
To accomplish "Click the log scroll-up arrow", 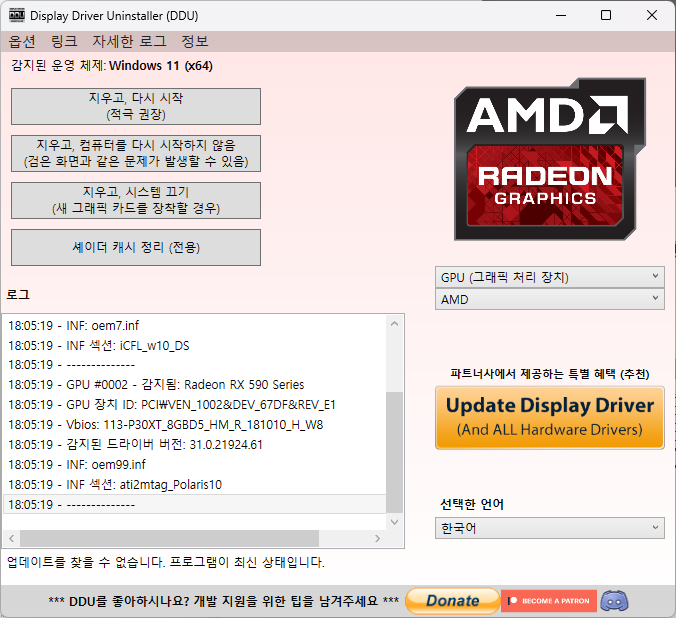I will click(x=394, y=323).
